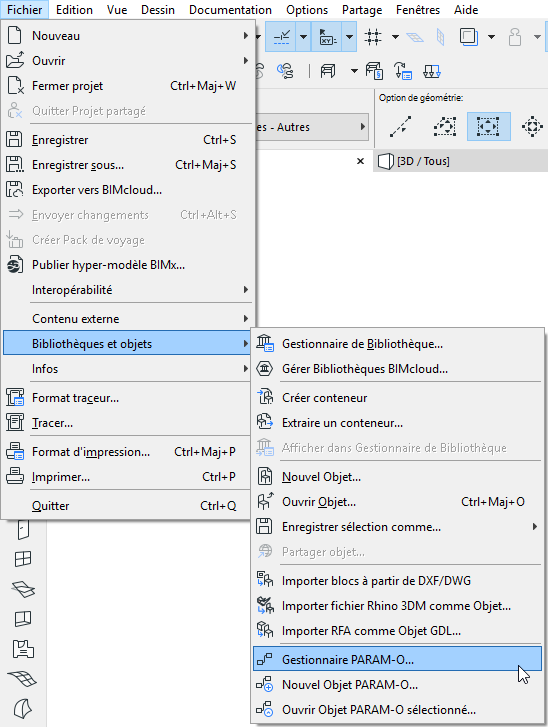Open the Aide menu
The height and width of the screenshot is (727, 548).
(466, 10)
